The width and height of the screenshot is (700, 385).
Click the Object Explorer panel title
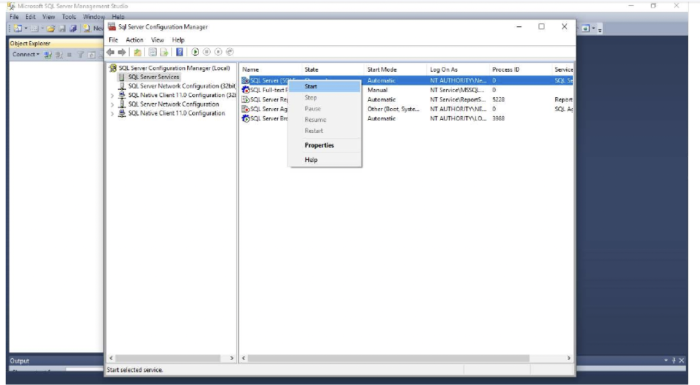[x=30, y=43]
